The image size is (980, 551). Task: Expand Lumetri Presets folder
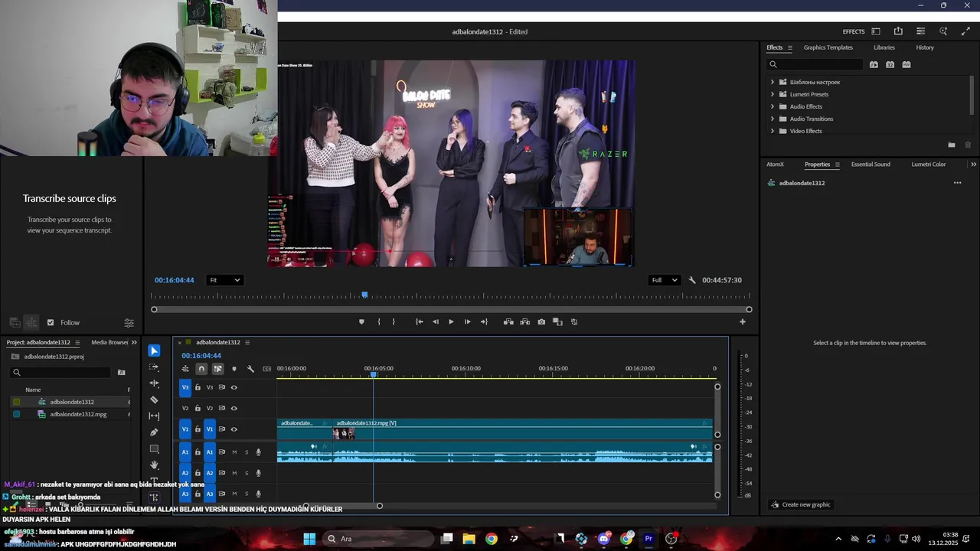[772, 94]
